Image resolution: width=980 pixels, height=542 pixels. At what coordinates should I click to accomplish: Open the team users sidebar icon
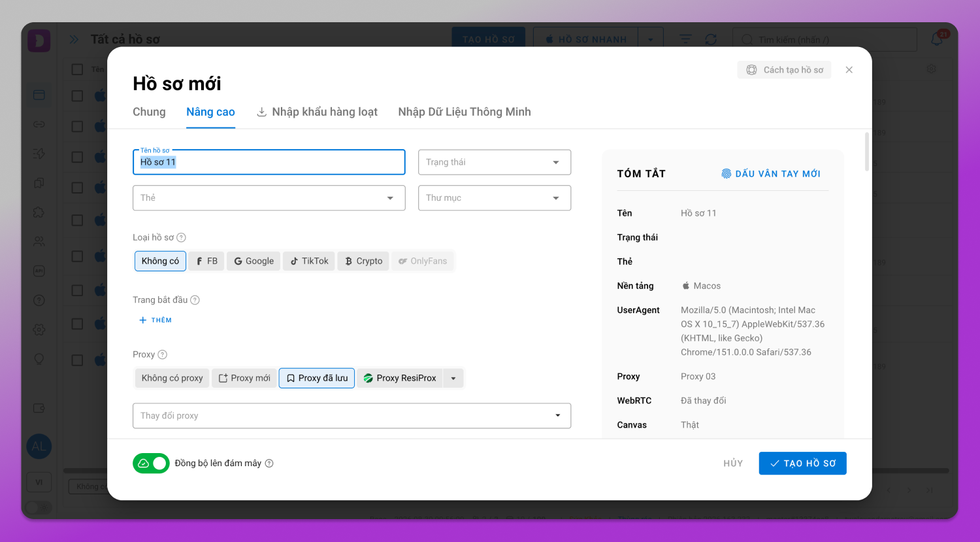point(39,241)
